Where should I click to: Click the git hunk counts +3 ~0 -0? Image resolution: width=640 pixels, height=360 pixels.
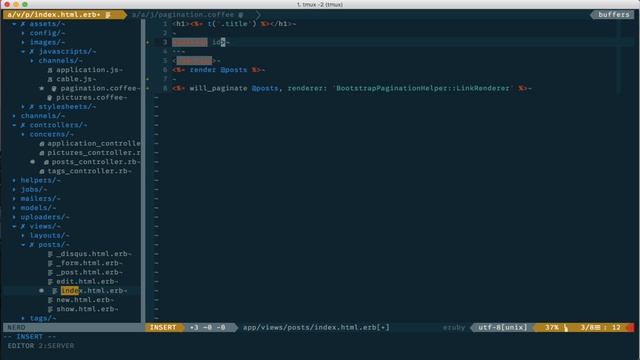pyautogui.click(x=207, y=327)
